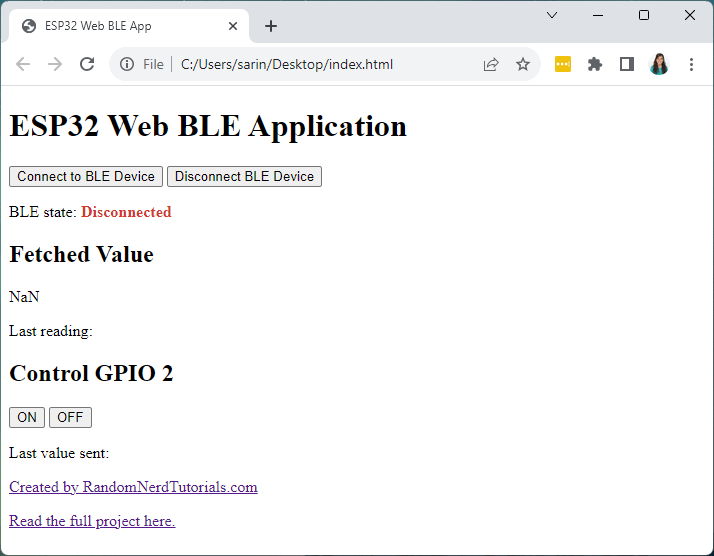
Task: Bookmark this page with the star icon
Action: click(x=523, y=64)
